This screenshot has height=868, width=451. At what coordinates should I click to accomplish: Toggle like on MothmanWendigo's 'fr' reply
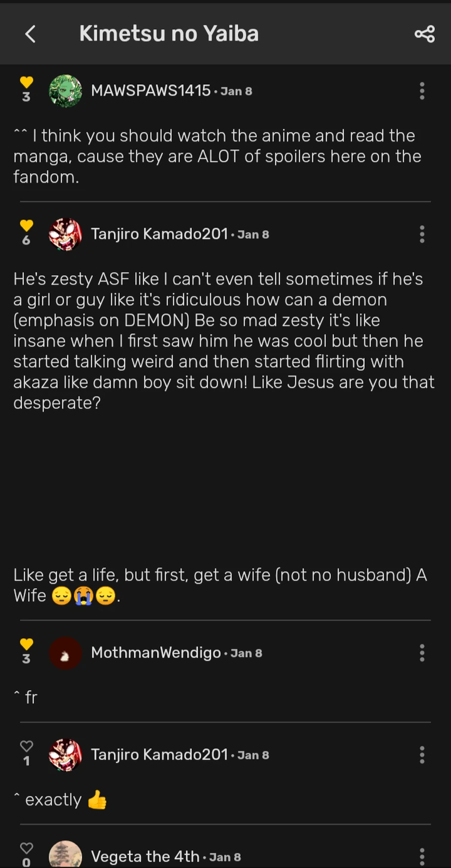coord(26,644)
